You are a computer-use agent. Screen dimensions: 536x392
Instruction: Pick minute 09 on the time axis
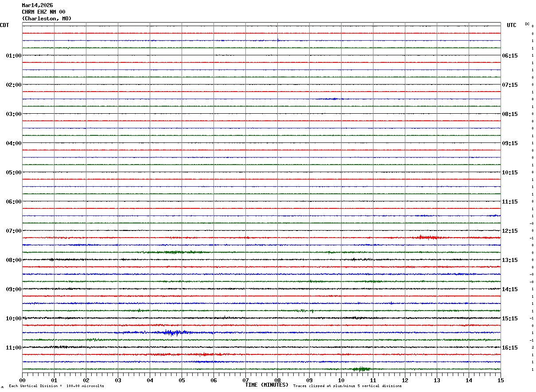pyautogui.click(x=309, y=380)
